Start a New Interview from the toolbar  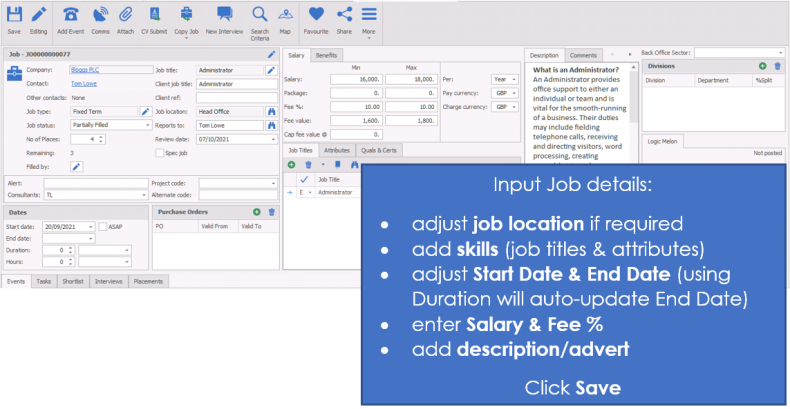point(225,15)
